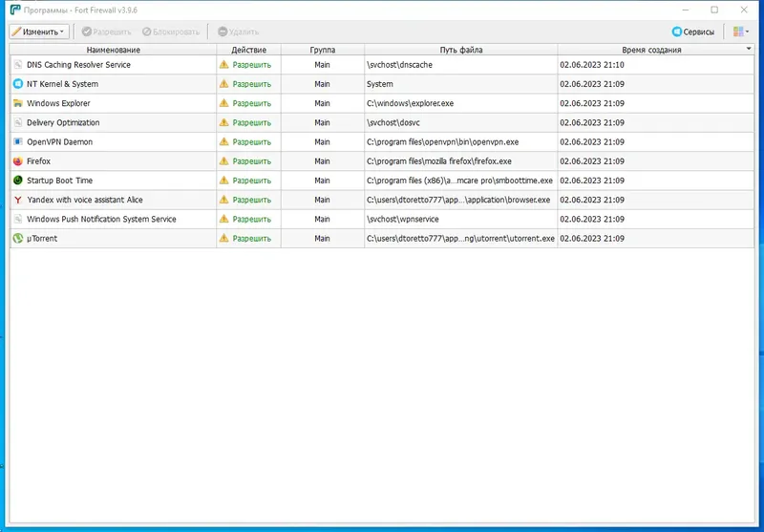Click the Путь файла column header
Image resolution: width=764 pixels, height=532 pixels.
461,50
